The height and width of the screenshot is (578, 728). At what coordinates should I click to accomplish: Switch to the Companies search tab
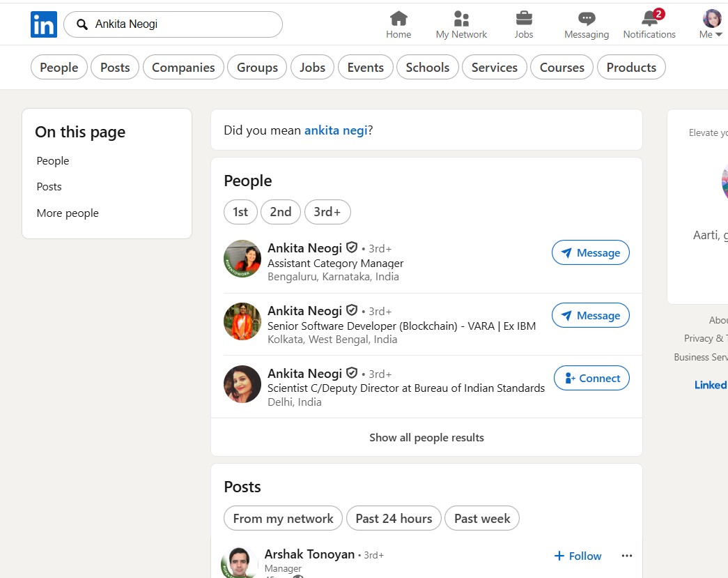coord(183,68)
